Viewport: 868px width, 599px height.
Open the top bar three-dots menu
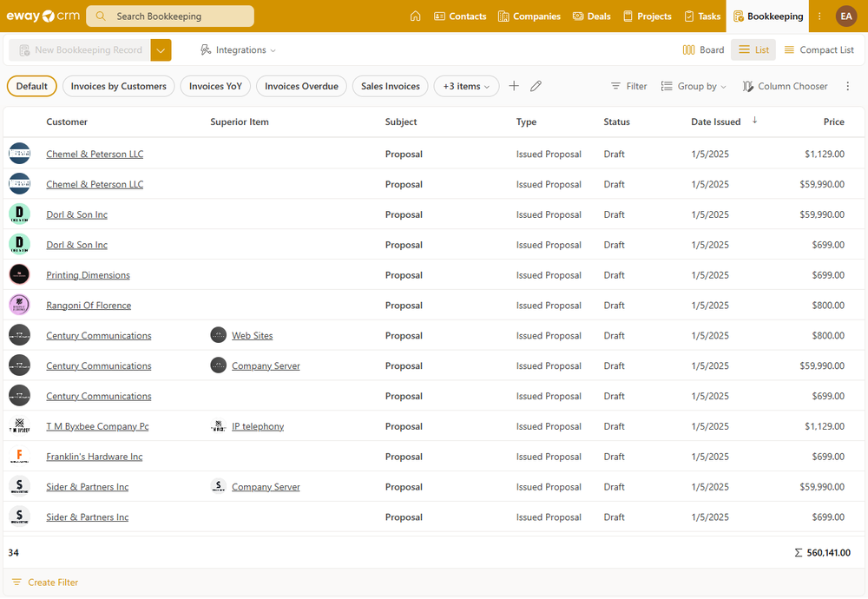click(819, 16)
